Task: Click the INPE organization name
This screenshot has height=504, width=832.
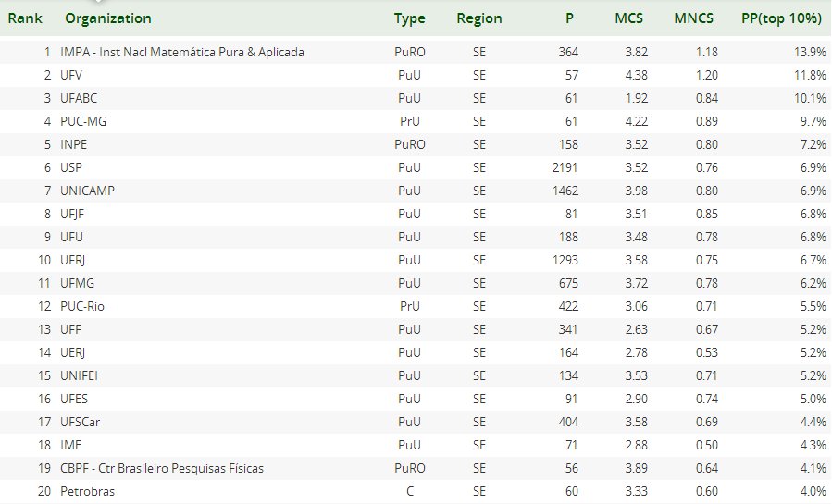Action: (x=73, y=144)
